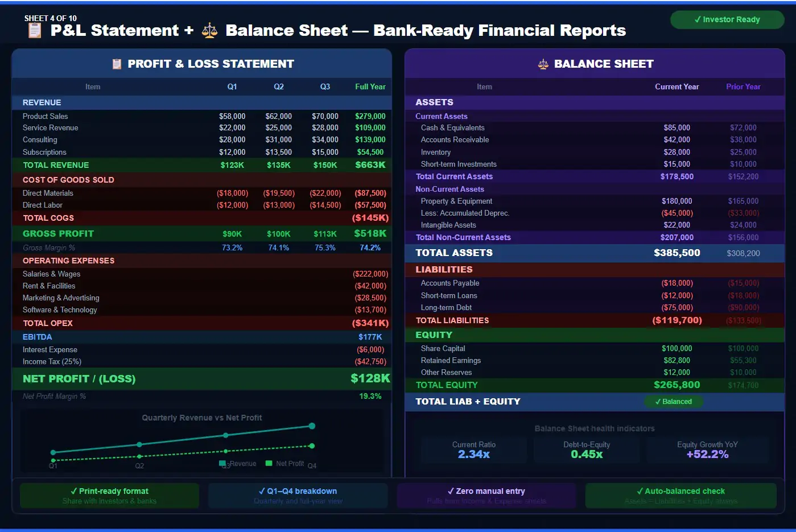Click the green Balanced status badge

coord(673,402)
